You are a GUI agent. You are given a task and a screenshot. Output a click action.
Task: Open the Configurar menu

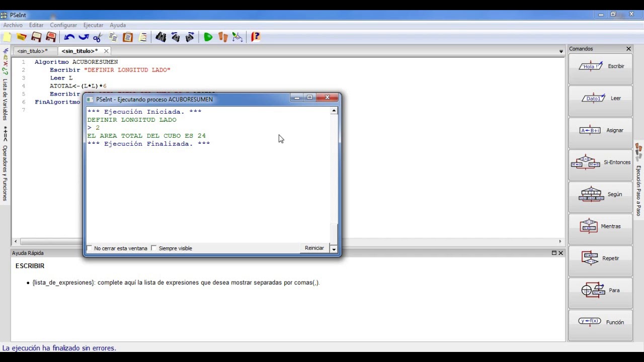(x=63, y=25)
